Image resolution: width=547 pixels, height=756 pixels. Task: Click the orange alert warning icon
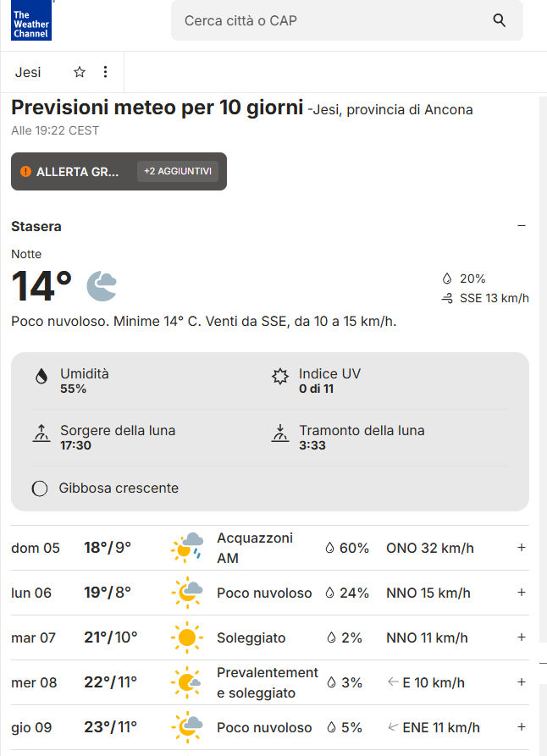point(25,172)
